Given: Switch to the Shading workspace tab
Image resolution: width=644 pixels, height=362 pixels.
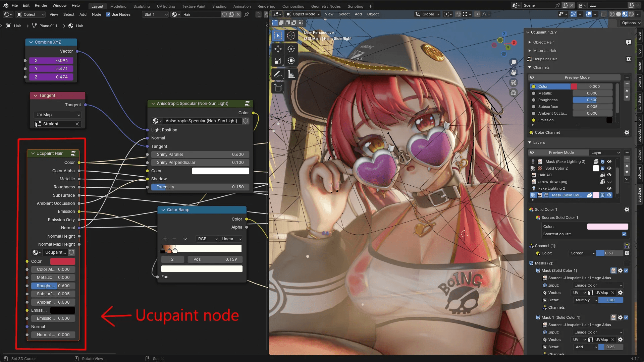Looking at the screenshot, I should (219, 6).
